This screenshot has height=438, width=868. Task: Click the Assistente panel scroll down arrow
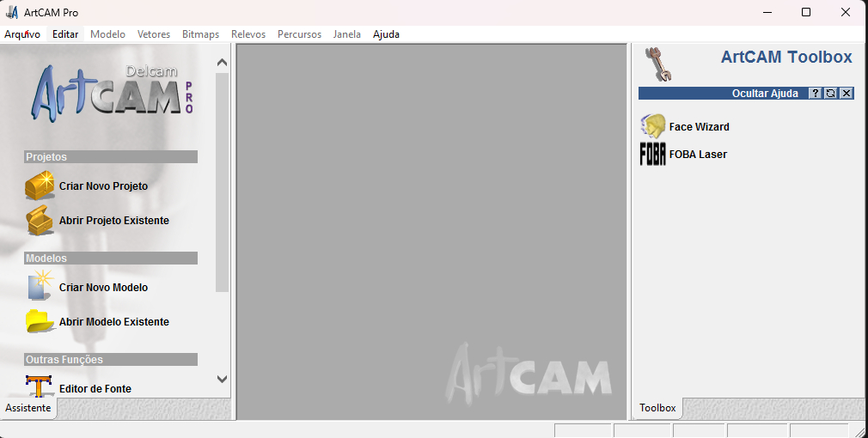point(222,379)
